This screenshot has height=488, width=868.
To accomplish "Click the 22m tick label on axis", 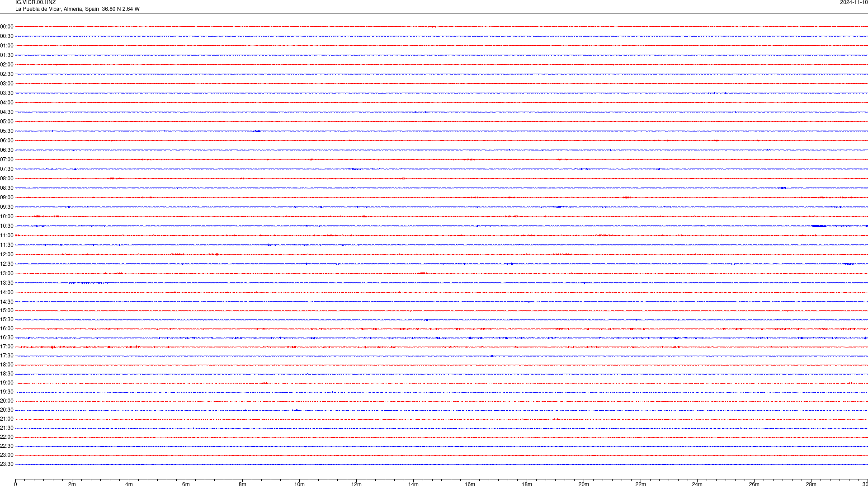I will (x=641, y=484).
